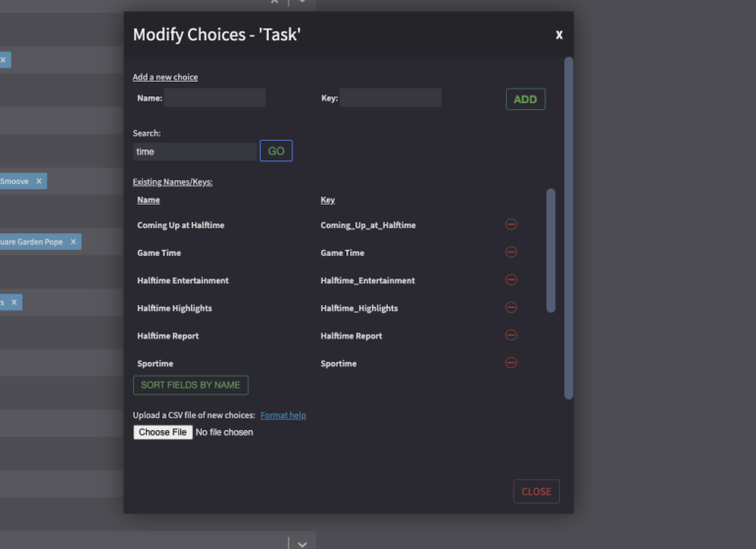This screenshot has width=756, height=549.
Task: Remove the Smoove tag in background page
Action: coord(39,181)
